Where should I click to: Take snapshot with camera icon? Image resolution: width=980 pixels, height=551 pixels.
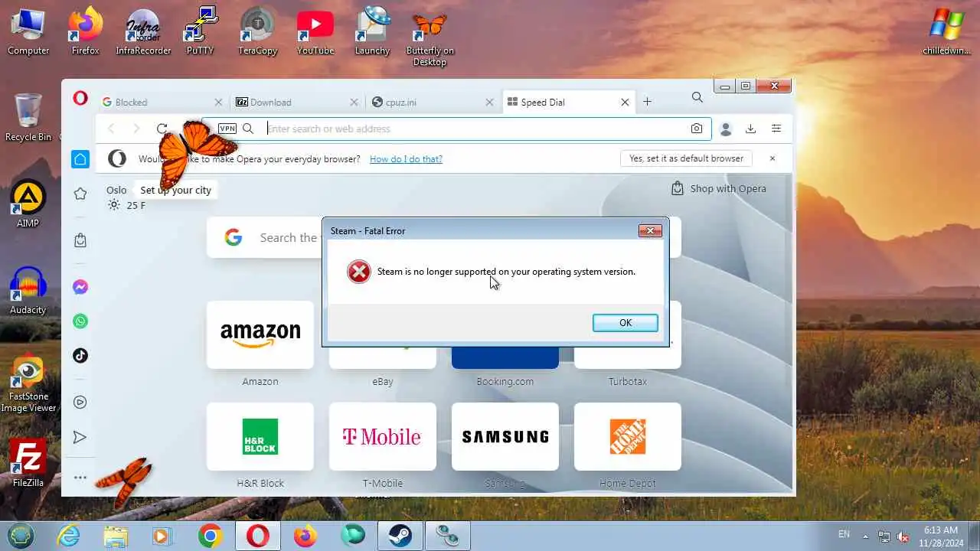[697, 129]
